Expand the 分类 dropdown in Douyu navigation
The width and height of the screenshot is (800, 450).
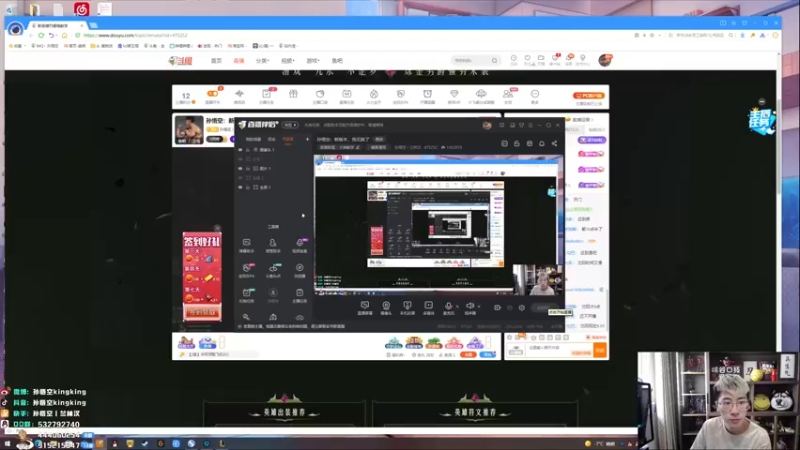pos(262,61)
